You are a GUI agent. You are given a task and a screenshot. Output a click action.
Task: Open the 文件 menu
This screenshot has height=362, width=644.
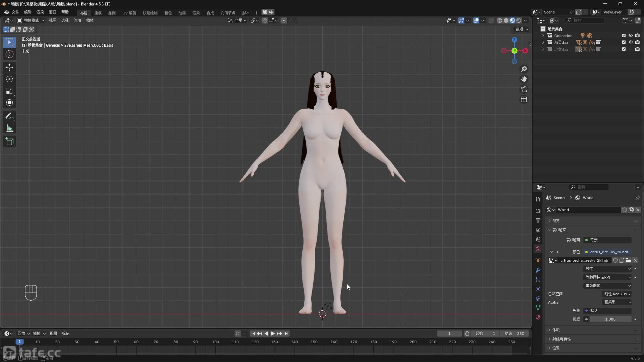pos(15,12)
